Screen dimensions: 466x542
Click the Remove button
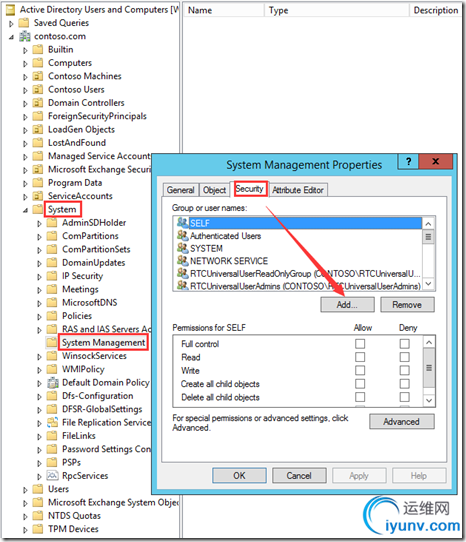point(407,305)
